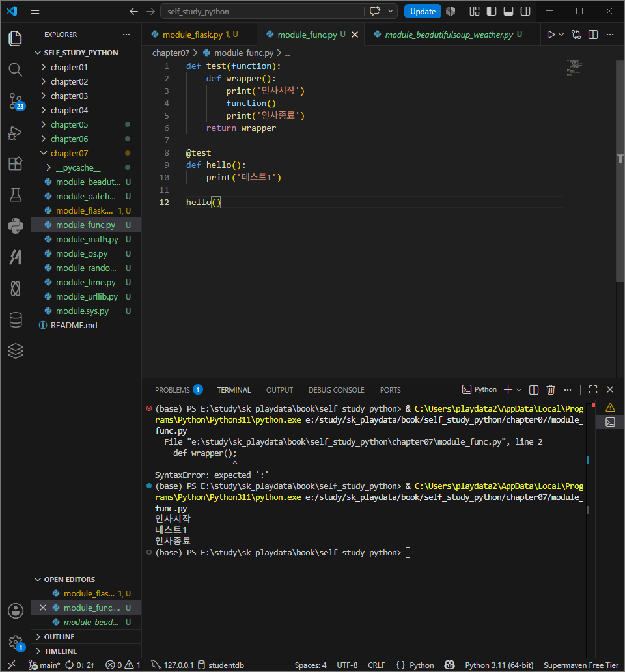Split the terminal pane
This screenshot has height=672, width=625.
(x=534, y=389)
